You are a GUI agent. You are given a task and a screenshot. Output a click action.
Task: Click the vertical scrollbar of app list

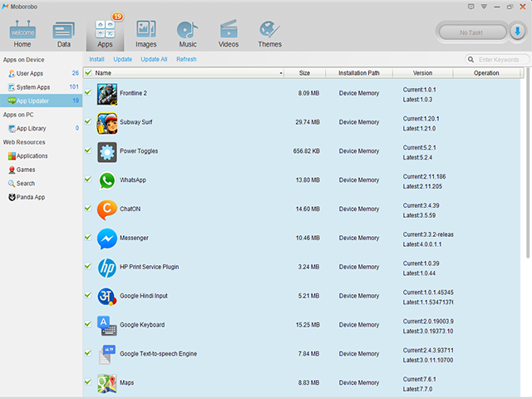pyautogui.click(x=528, y=163)
